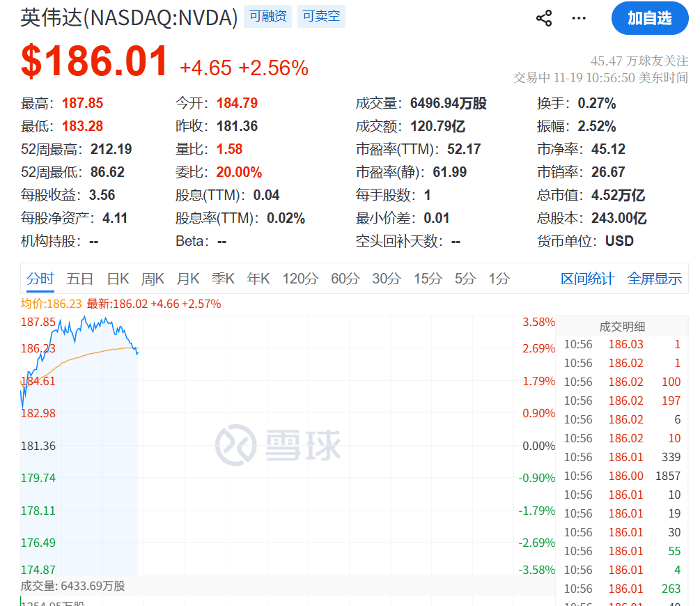
Task: Switch to the 日K chart tab
Action: (x=117, y=278)
